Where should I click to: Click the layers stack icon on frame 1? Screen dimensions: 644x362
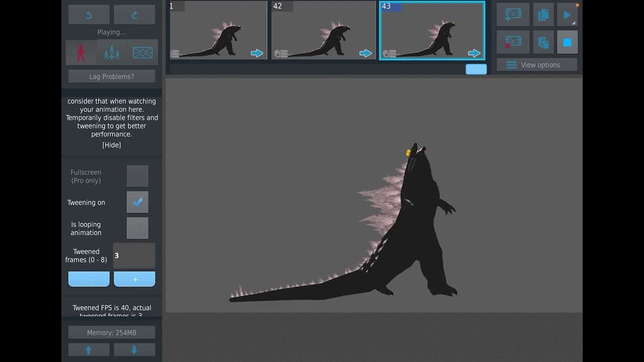175,54
